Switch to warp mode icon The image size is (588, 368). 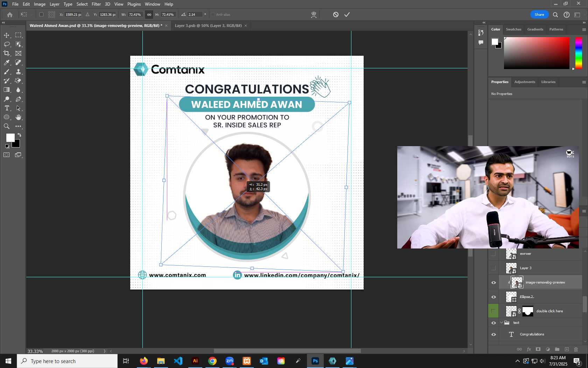pyautogui.click(x=314, y=14)
